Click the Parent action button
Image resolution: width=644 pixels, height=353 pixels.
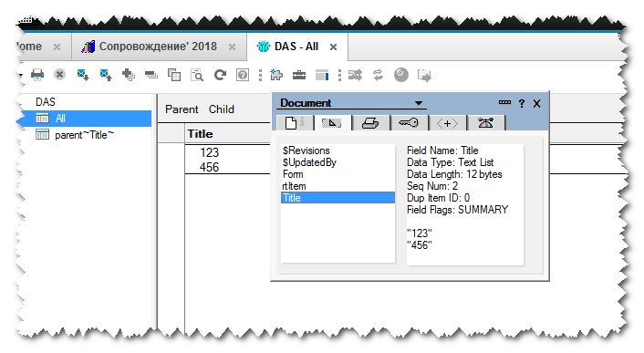pos(182,109)
